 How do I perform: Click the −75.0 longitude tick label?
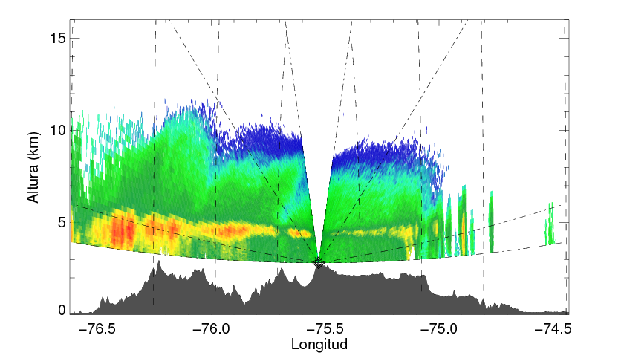coord(438,329)
